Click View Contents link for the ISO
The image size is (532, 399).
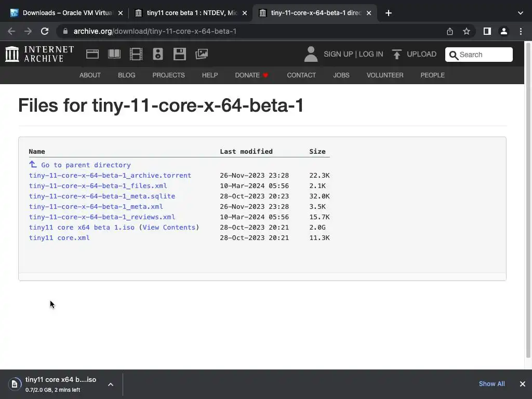pos(169,228)
